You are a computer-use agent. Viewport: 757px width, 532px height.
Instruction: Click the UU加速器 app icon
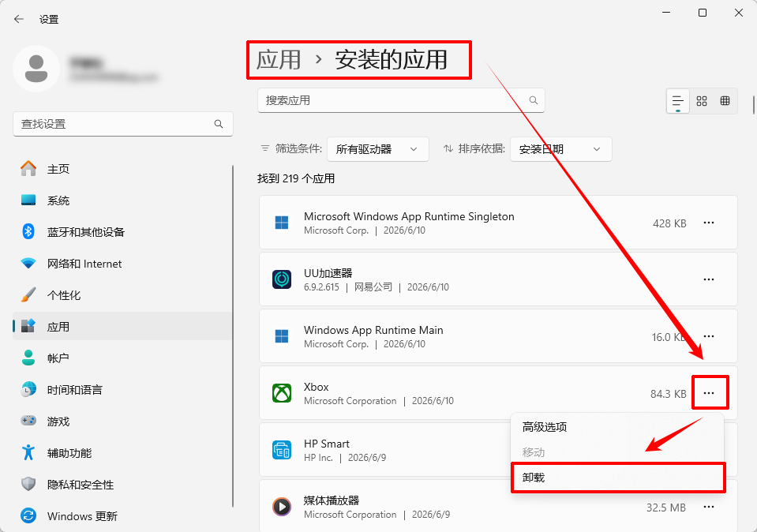point(282,279)
